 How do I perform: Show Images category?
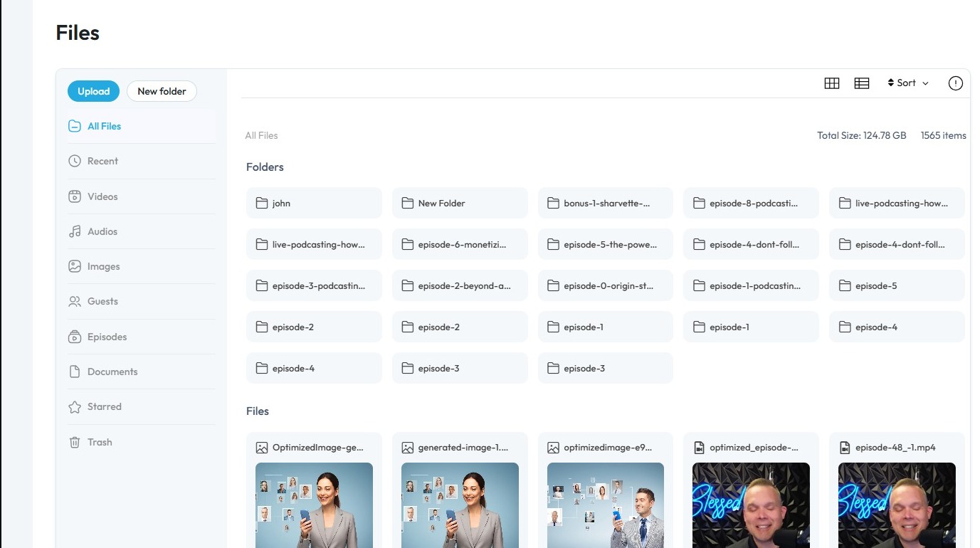(142, 266)
